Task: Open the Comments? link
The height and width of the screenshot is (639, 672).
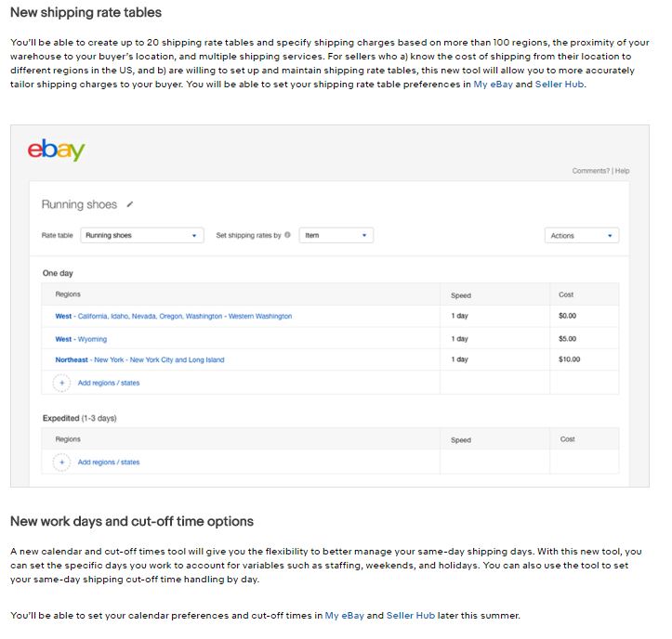Action: point(590,171)
